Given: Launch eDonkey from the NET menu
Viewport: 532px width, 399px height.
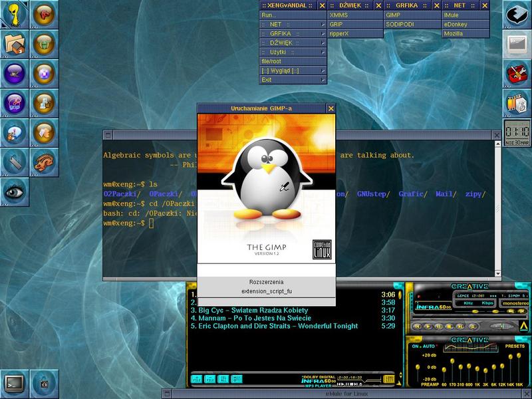Looking at the screenshot, I should tap(465, 25).
